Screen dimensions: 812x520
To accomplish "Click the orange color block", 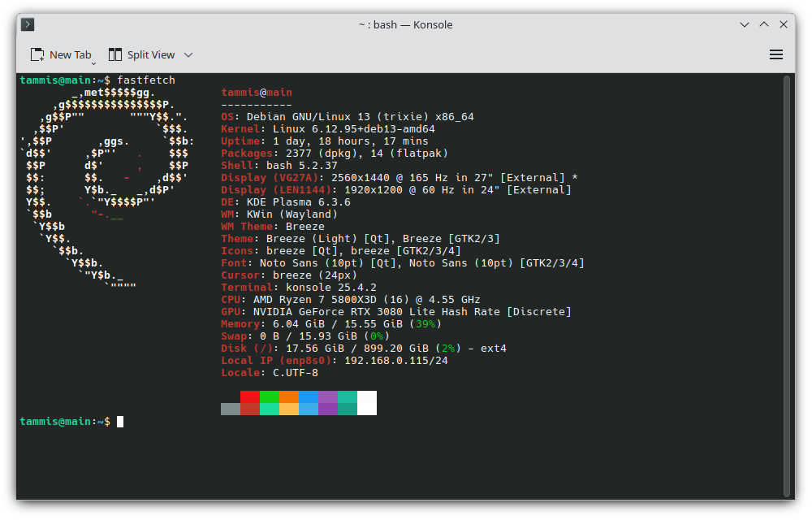I will (289, 396).
